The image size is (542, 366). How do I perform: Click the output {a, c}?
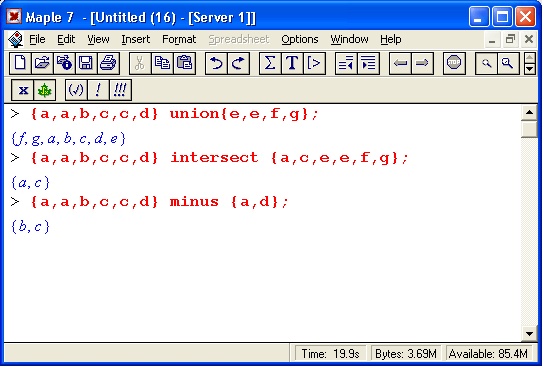coord(30,182)
